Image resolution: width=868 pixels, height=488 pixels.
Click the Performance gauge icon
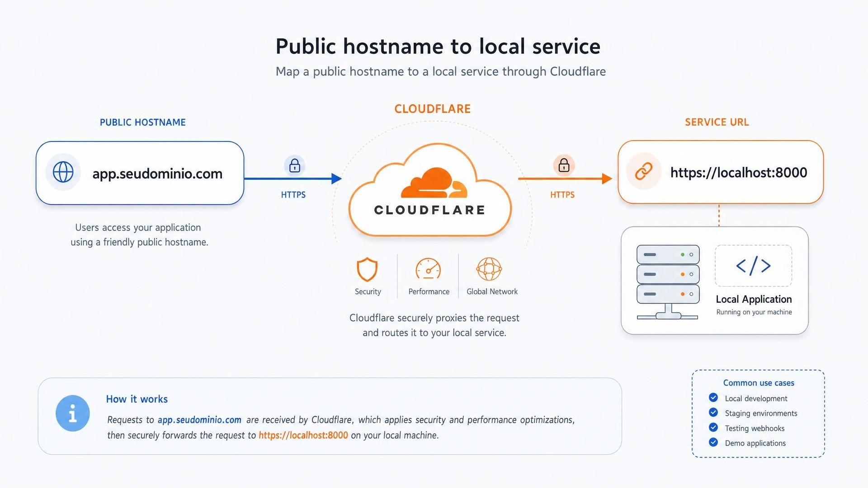point(428,269)
